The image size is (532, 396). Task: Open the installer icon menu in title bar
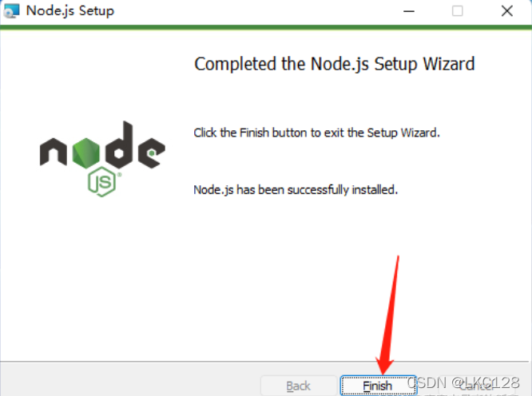11,11
